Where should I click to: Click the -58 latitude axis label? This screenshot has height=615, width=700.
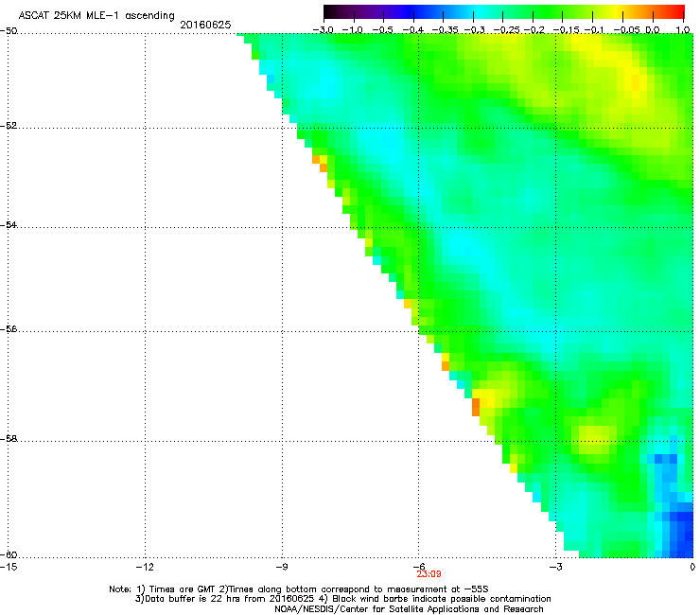pyautogui.click(x=9, y=439)
